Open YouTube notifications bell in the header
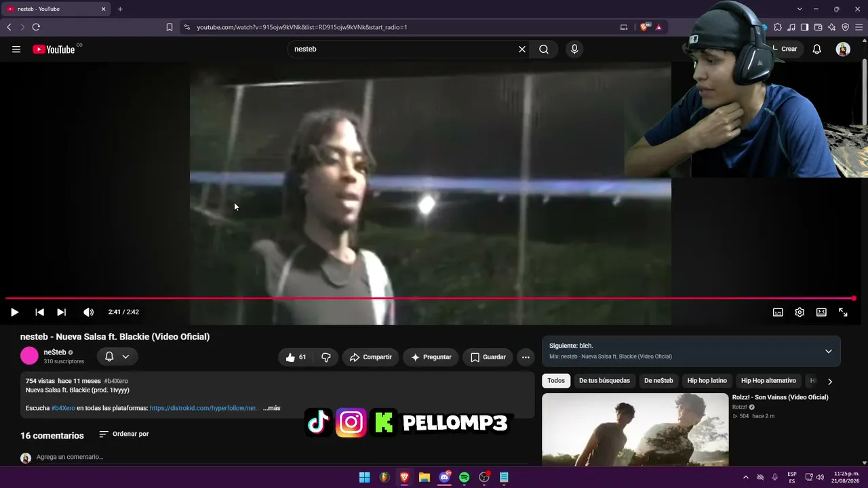This screenshot has width=868, height=488. tap(817, 49)
